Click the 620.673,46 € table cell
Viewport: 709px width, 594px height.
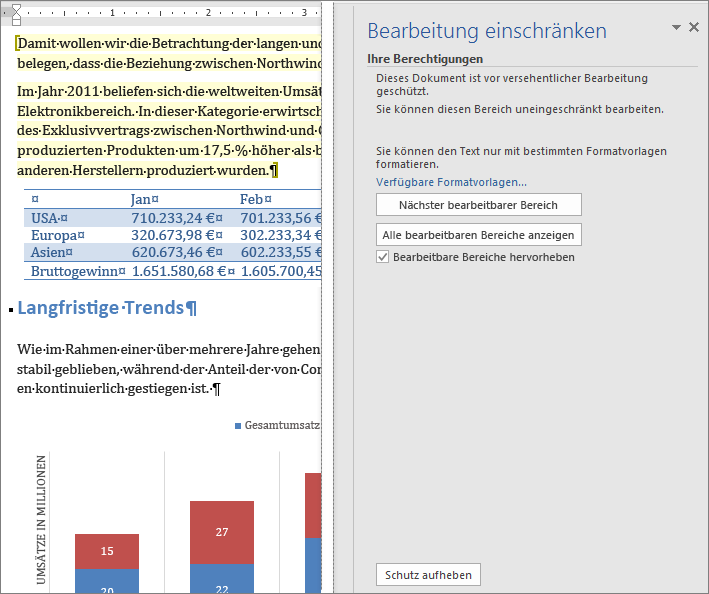click(x=177, y=252)
